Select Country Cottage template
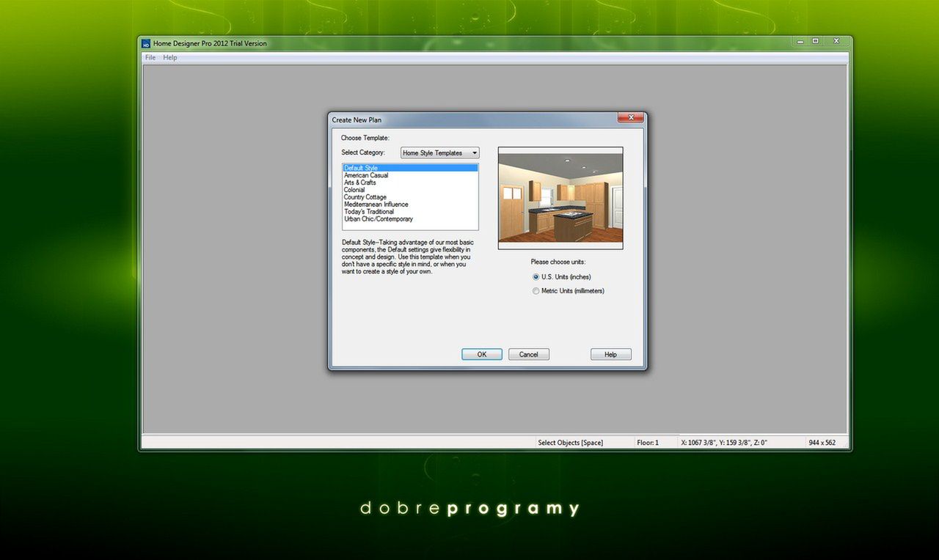This screenshot has width=939, height=560. (410, 197)
